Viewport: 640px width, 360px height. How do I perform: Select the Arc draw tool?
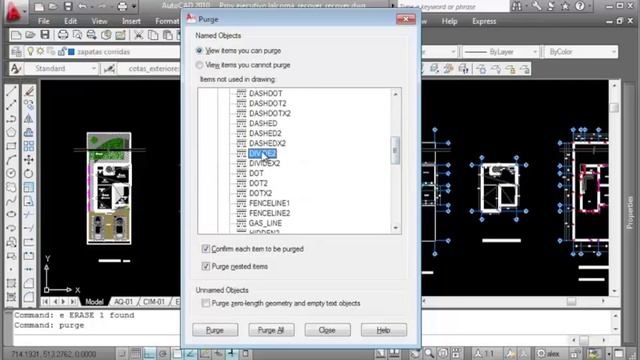11,160
